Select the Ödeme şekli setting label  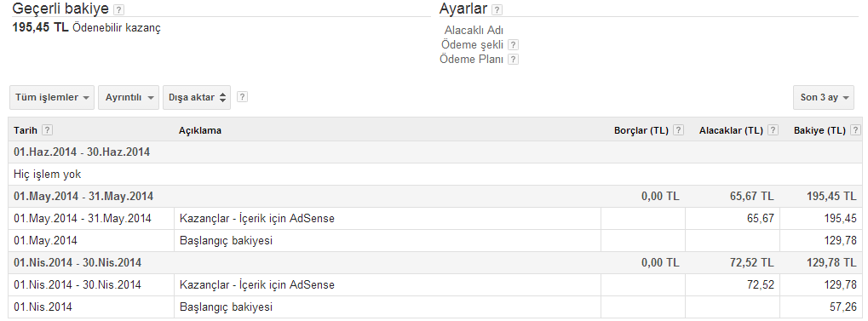[472, 45]
